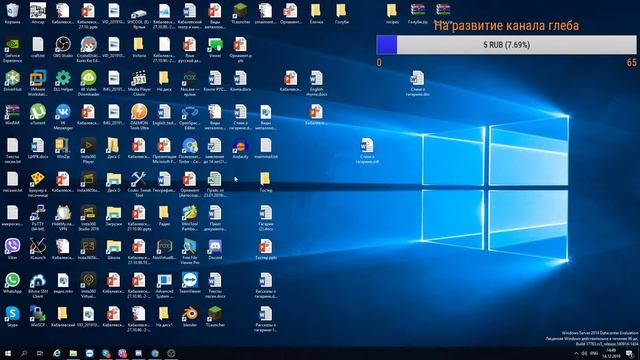
Task: Select the Bitvise SSH Client icon
Action: pos(38,285)
